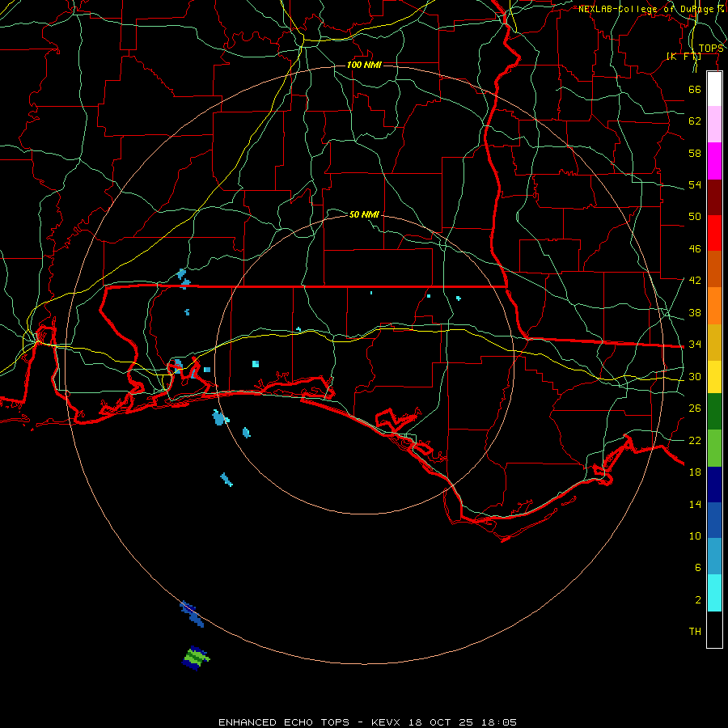Click the '26' legend value
The height and width of the screenshot is (728, 728).
coord(695,408)
